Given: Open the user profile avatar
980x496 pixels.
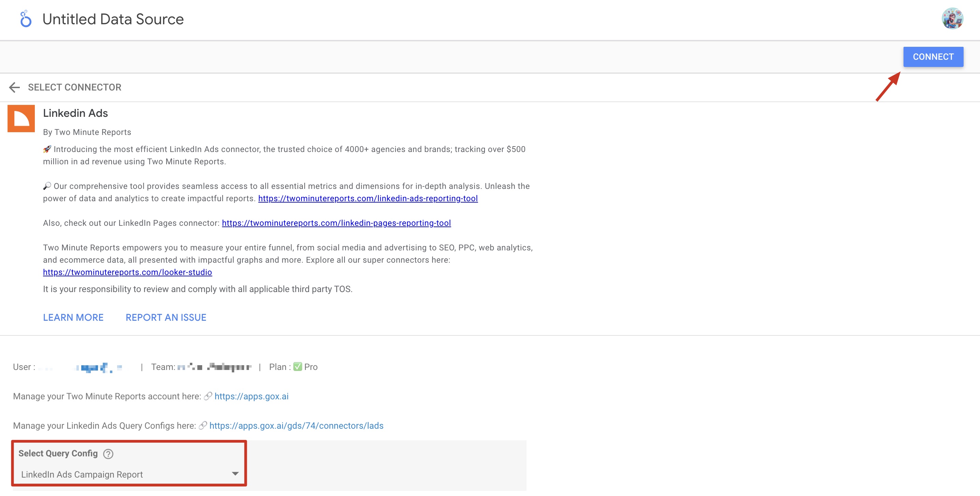Looking at the screenshot, I should click(x=952, y=19).
